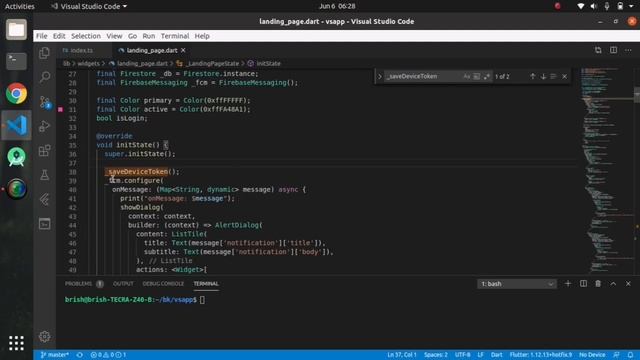
Task: Open Show Applications grid in dock
Action: pyautogui.click(x=16, y=343)
